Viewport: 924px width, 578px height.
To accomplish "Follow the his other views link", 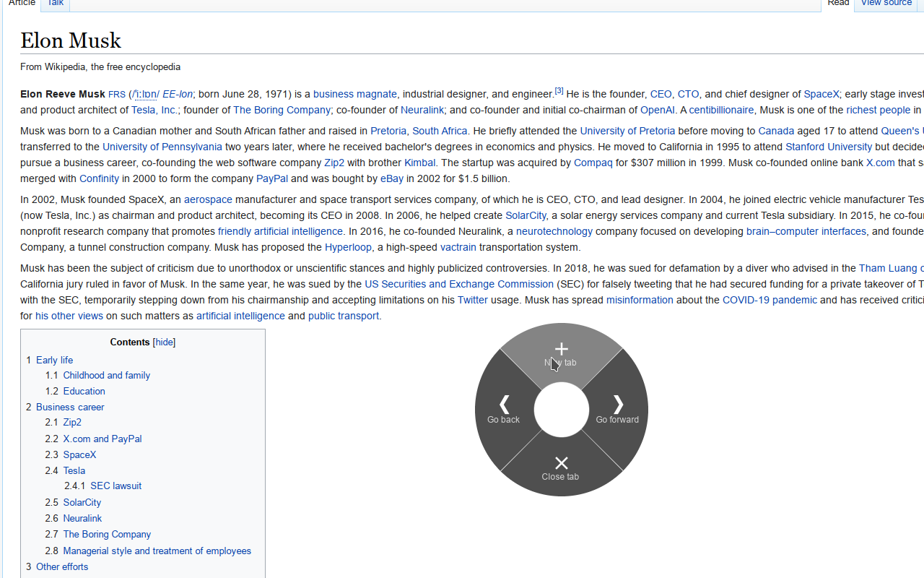I will point(69,316).
